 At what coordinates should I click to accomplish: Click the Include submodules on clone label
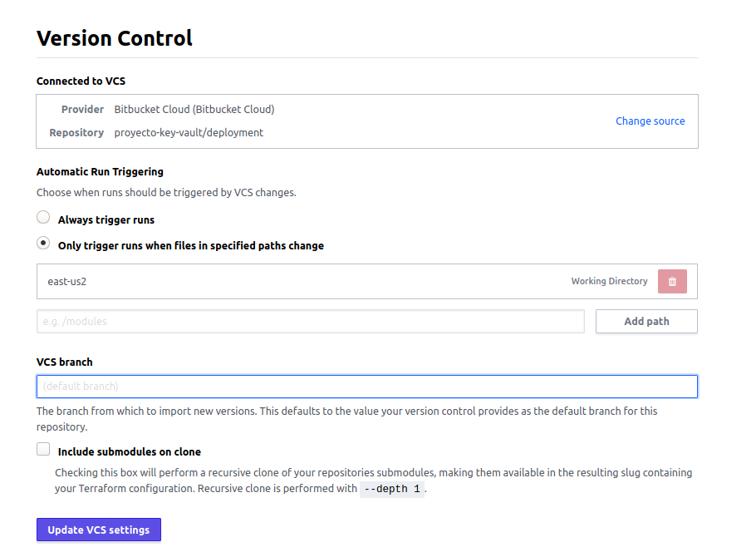130,452
